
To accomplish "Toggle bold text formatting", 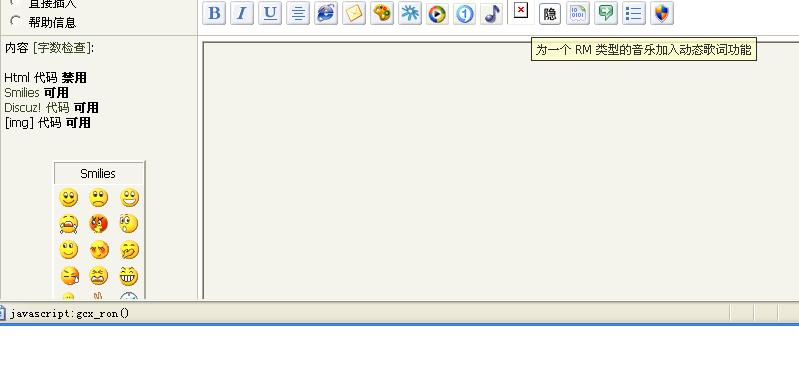I will pos(215,13).
